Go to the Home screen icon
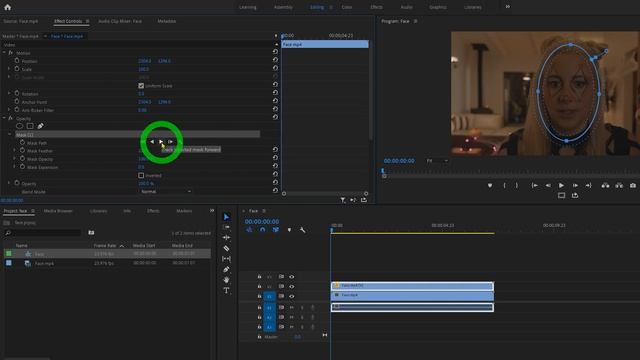The height and width of the screenshot is (360, 640). pyautogui.click(x=7, y=7)
